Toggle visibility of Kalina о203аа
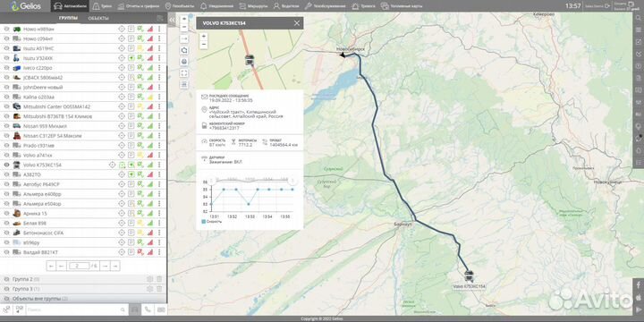Screen dimensions: 644x322 point(6,97)
